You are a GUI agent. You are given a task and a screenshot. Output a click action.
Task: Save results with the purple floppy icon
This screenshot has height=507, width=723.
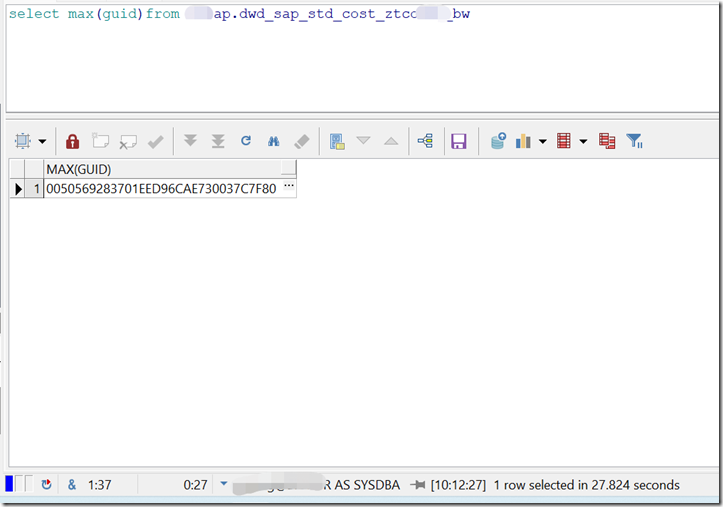point(459,141)
